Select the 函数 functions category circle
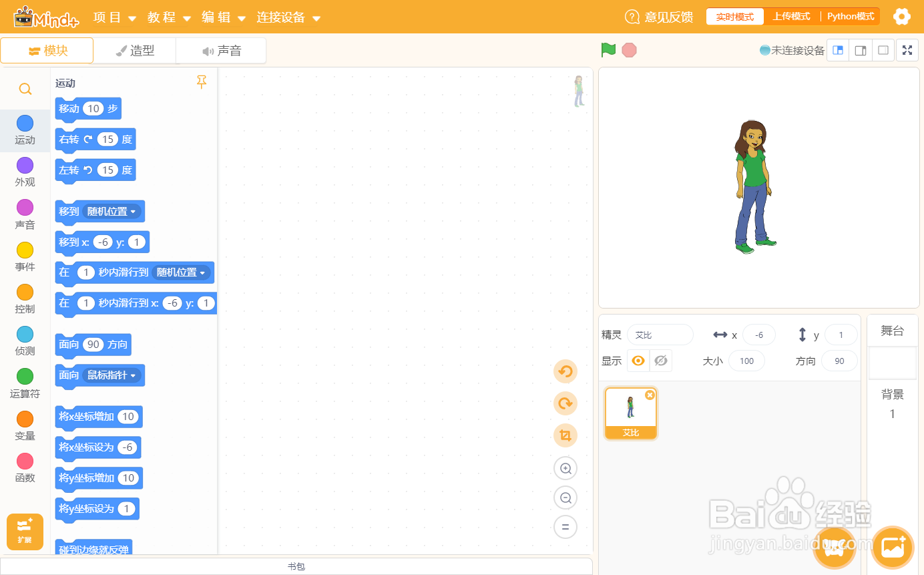 coord(25,461)
